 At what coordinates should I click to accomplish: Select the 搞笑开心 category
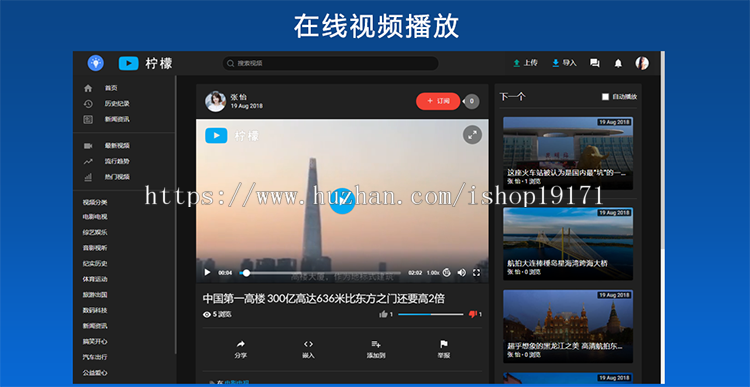(x=95, y=342)
